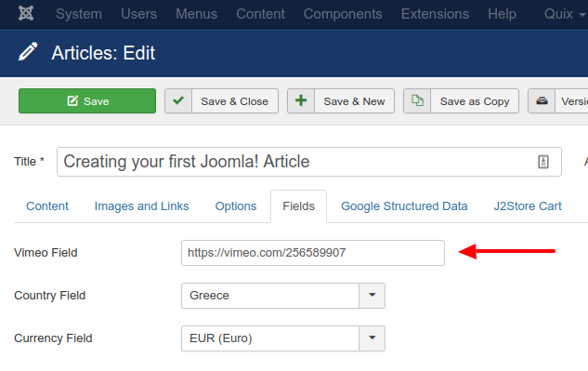The width and height of the screenshot is (588, 371).
Task: Click Save & New button
Action: [341, 100]
